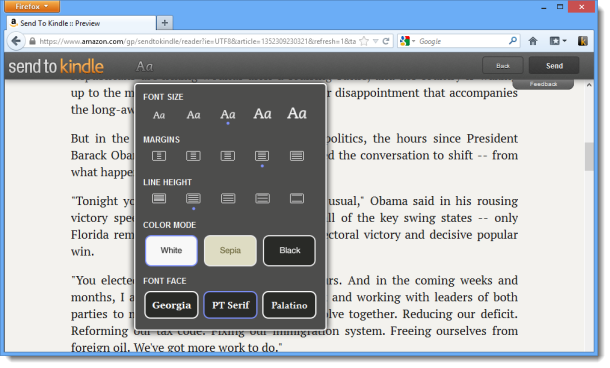Select the tightest line height icon

point(159,198)
